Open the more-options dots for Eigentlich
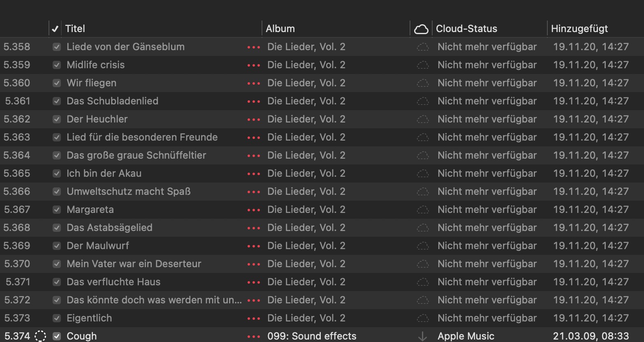 (x=254, y=319)
